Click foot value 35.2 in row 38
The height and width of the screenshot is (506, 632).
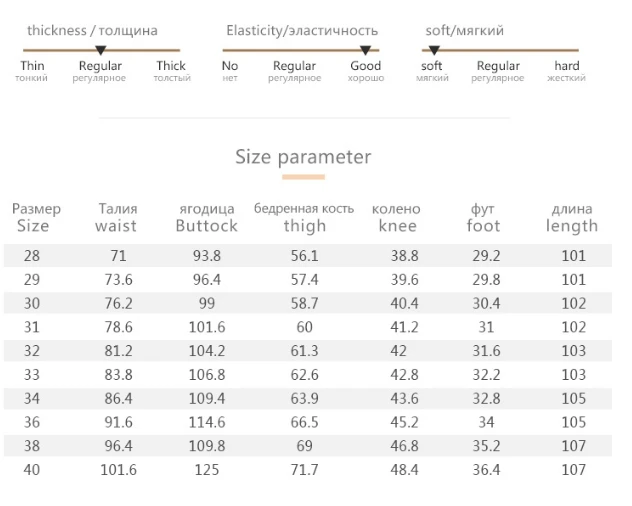486,446
